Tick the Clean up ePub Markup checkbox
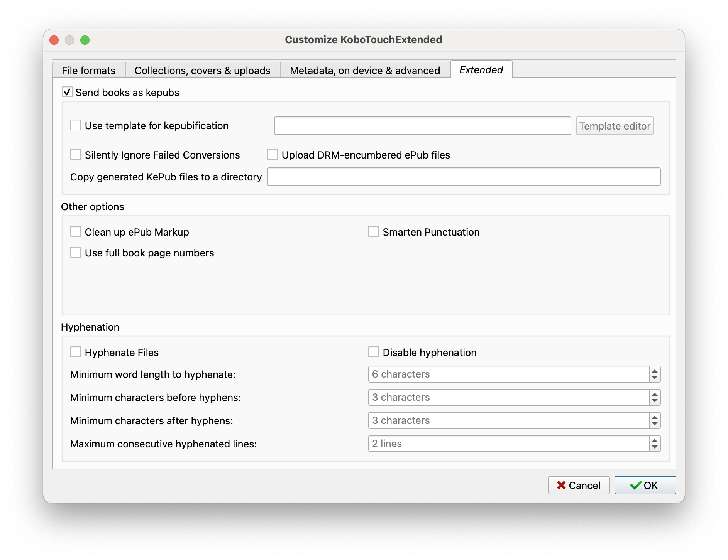Viewport: 728px width, 560px height. (x=76, y=232)
